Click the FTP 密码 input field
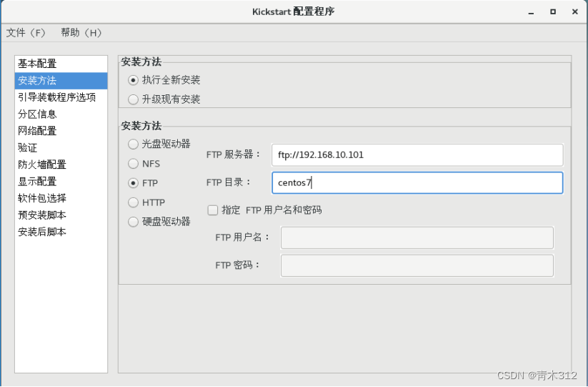Viewport: 588px width, 387px height. (x=417, y=266)
